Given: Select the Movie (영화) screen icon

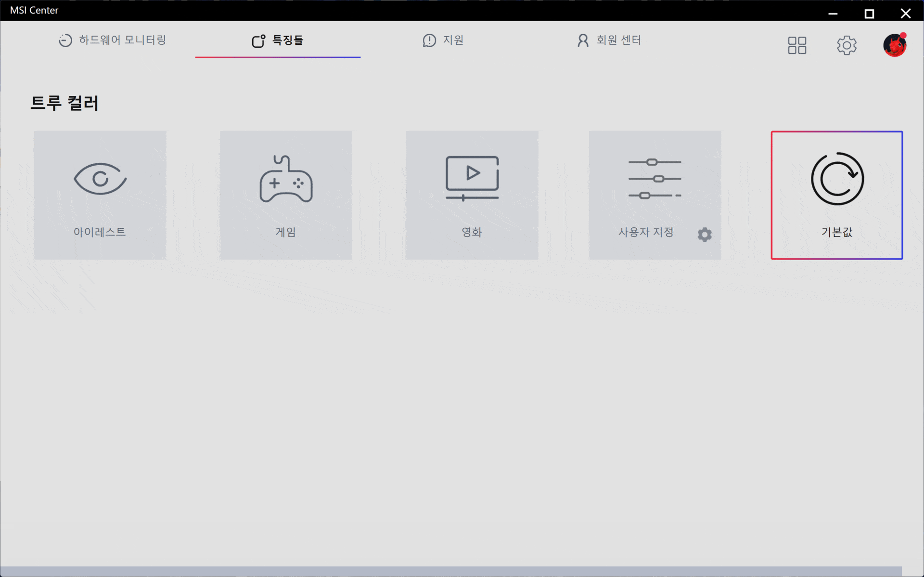Looking at the screenshot, I should [472, 178].
